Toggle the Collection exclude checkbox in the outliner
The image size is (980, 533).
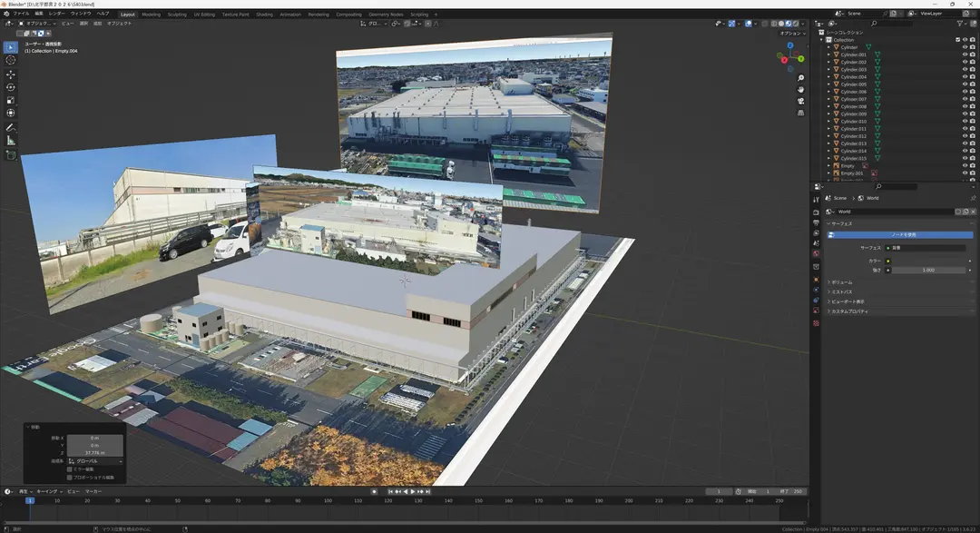[x=957, y=40]
